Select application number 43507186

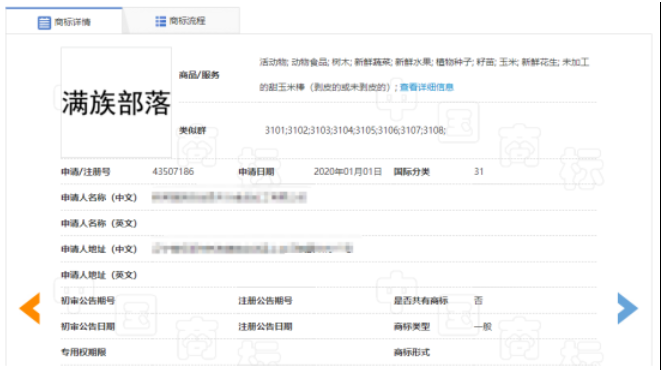[173, 171]
